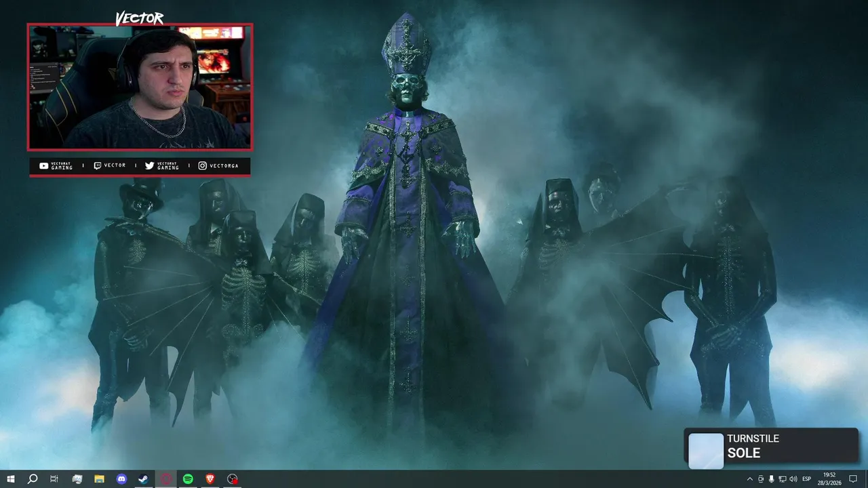Open the clock showing 19:52
Viewport: 868px width, 488px height.
(829, 479)
